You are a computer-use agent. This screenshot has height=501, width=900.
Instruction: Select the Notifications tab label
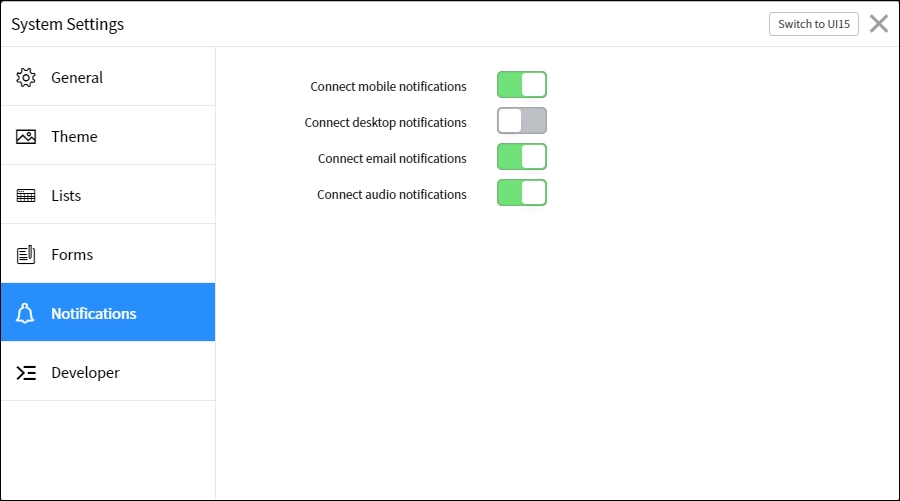coord(94,313)
